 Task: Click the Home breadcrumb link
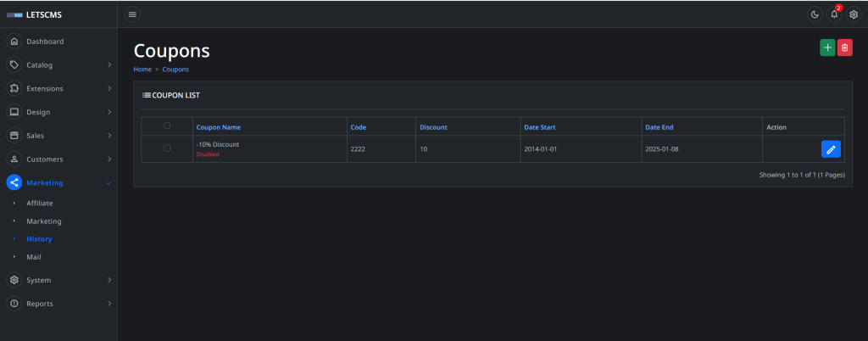click(142, 70)
